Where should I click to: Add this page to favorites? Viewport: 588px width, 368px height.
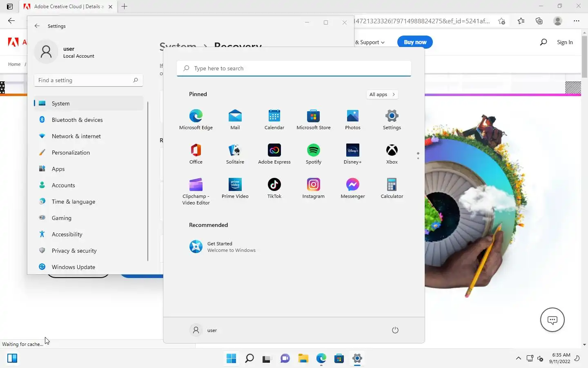point(502,21)
